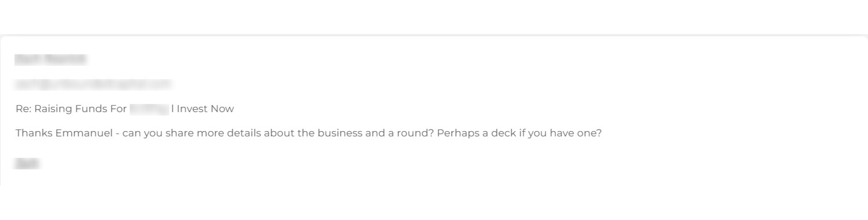Click the blurred company name in subject

[x=149, y=109]
